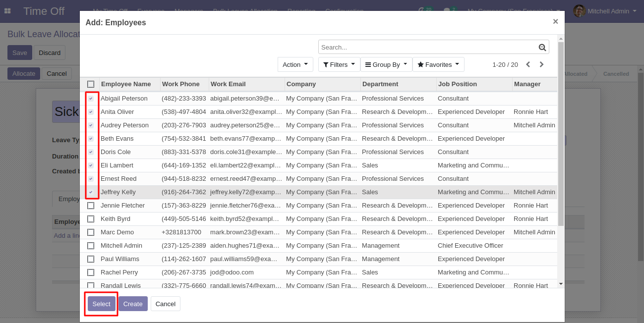This screenshot has height=323, width=644.
Task: Uncheck Doris Cole's checkbox
Action: (x=91, y=152)
